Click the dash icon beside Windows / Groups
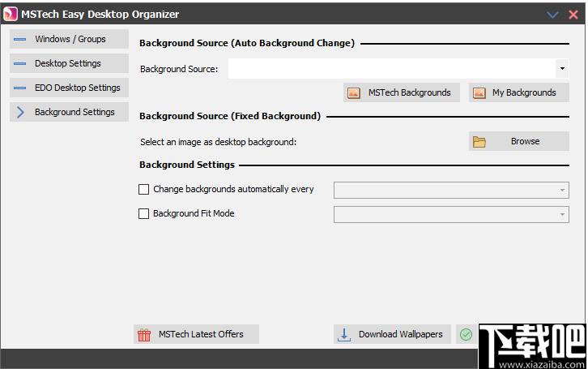 coord(20,39)
